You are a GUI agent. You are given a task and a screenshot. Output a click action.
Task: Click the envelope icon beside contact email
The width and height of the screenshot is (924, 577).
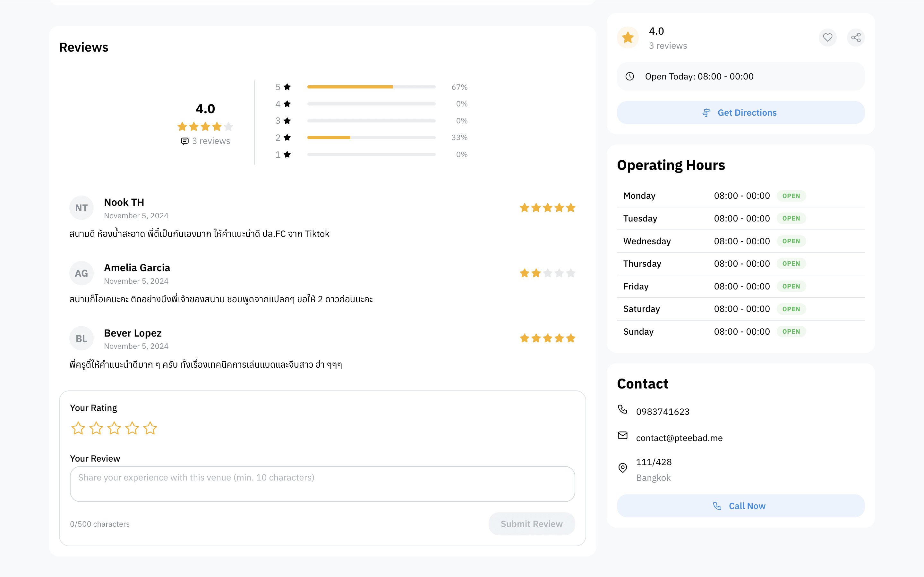[622, 435]
